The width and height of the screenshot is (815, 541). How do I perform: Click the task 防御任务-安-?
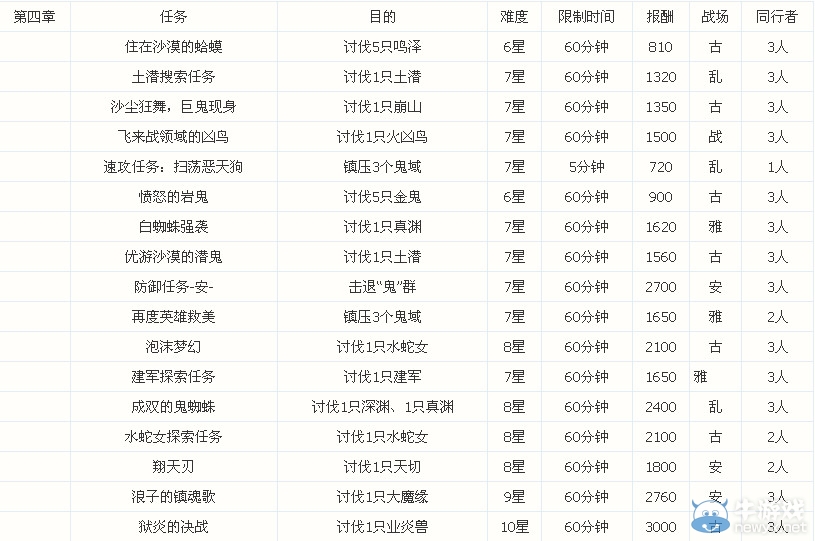tap(173, 287)
